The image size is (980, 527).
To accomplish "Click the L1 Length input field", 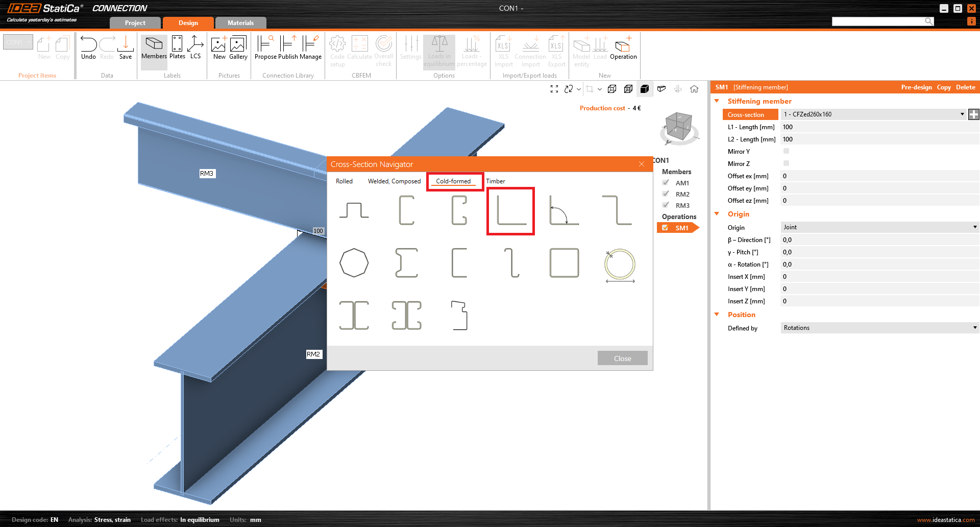I will coord(878,127).
